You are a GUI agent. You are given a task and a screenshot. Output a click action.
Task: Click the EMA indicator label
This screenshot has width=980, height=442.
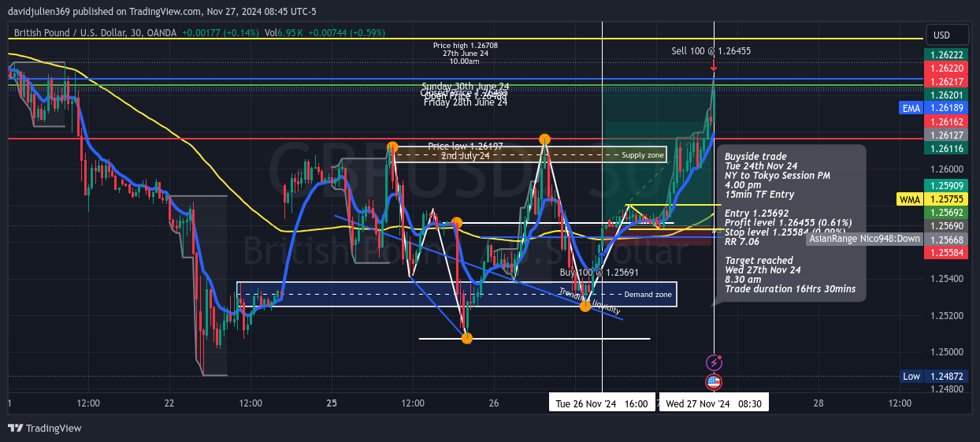tap(911, 108)
